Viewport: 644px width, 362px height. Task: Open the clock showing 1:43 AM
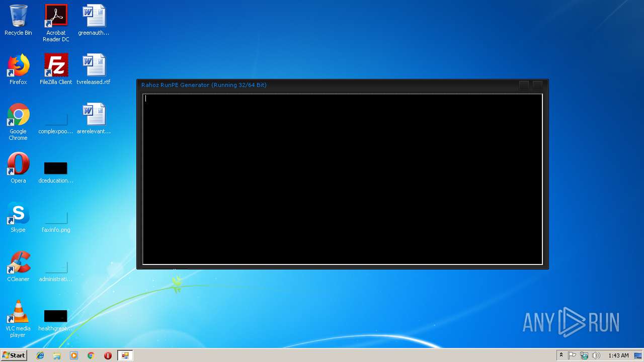[x=618, y=355]
